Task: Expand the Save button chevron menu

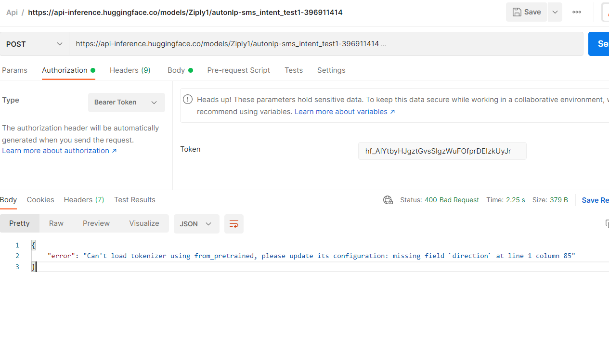Action: [555, 12]
